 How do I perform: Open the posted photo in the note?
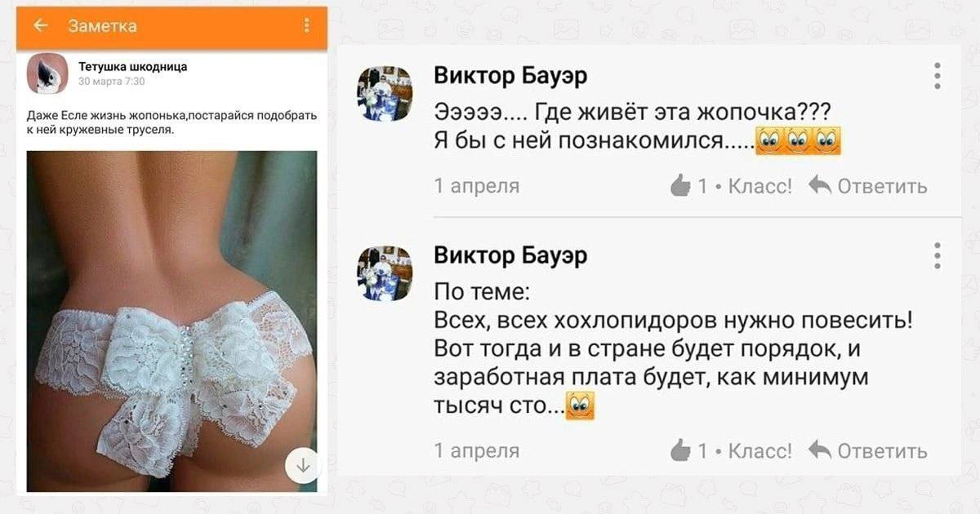[x=171, y=321]
